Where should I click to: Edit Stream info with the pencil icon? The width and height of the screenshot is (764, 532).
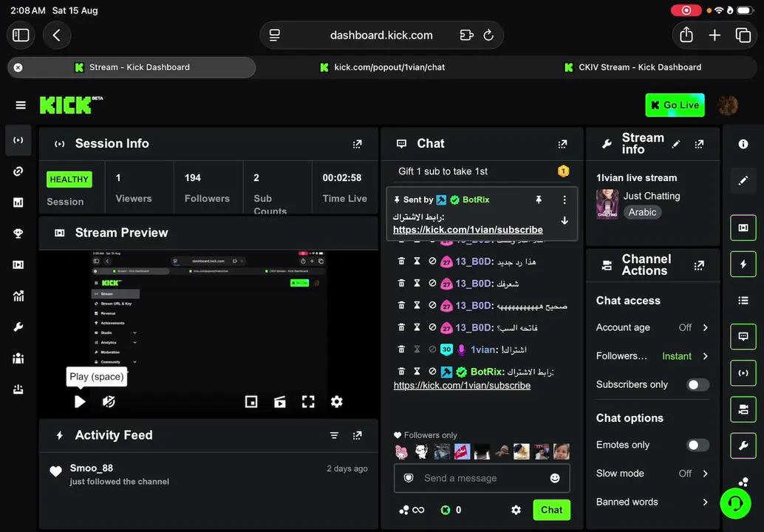pos(676,144)
